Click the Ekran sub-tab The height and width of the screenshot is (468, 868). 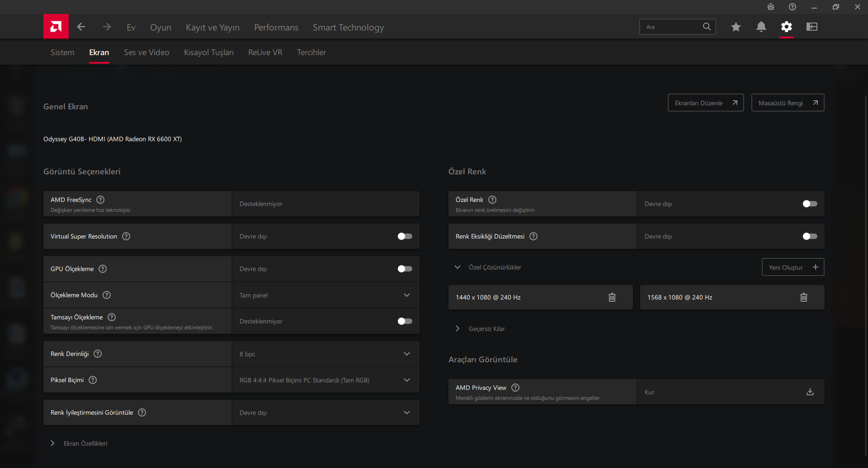coord(99,52)
